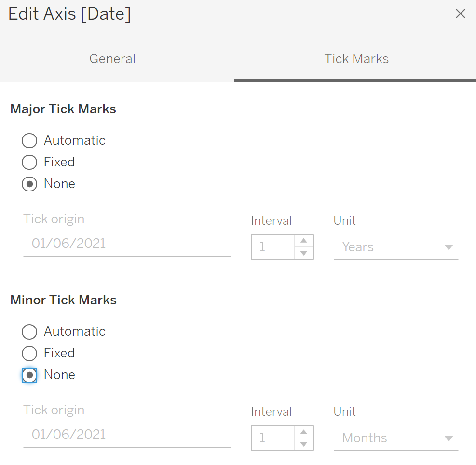Decrease the Minor tick interval with down arrow

pyautogui.click(x=304, y=444)
